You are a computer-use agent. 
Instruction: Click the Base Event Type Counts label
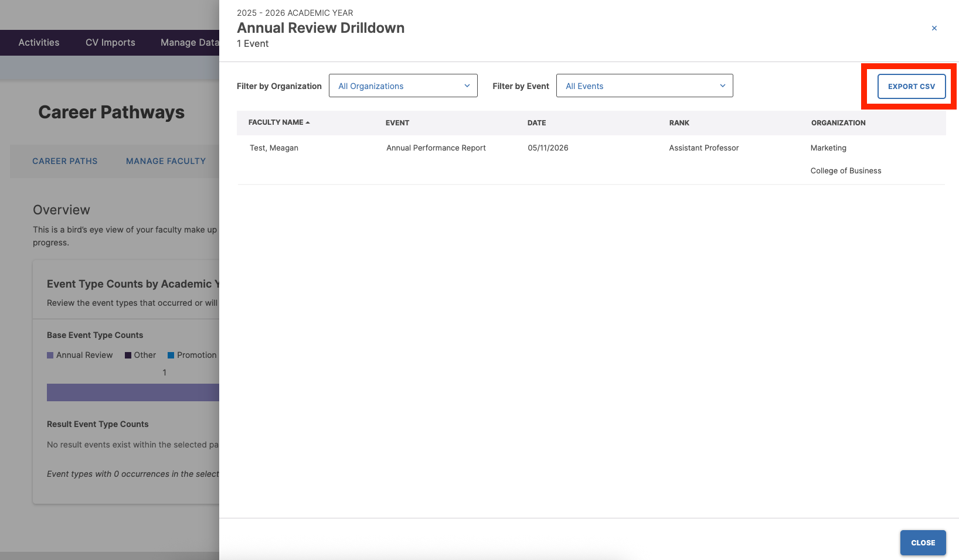click(95, 335)
